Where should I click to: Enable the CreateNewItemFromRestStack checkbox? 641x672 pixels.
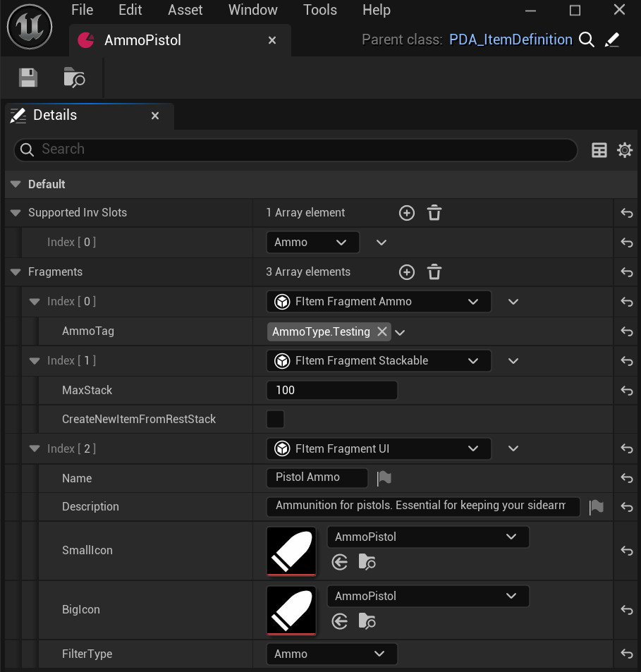[276, 420]
